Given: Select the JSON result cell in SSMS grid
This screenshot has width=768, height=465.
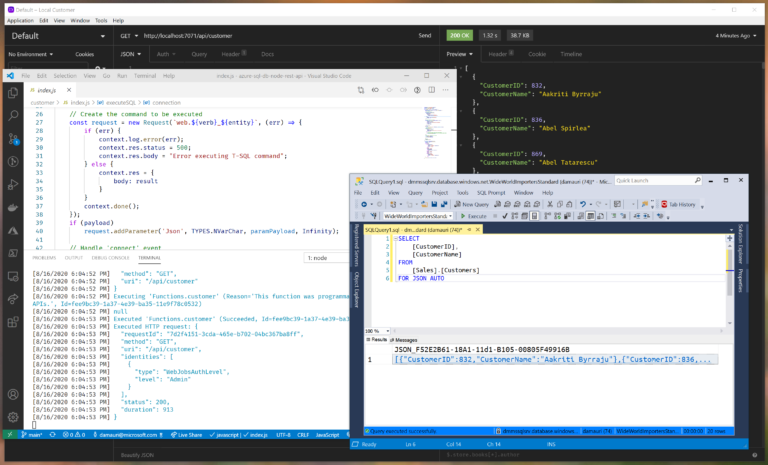Looking at the screenshot, I should pos(555,360).
